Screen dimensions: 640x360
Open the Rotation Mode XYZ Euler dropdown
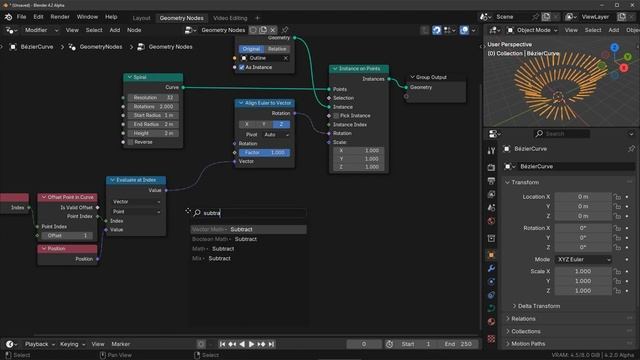583,260
